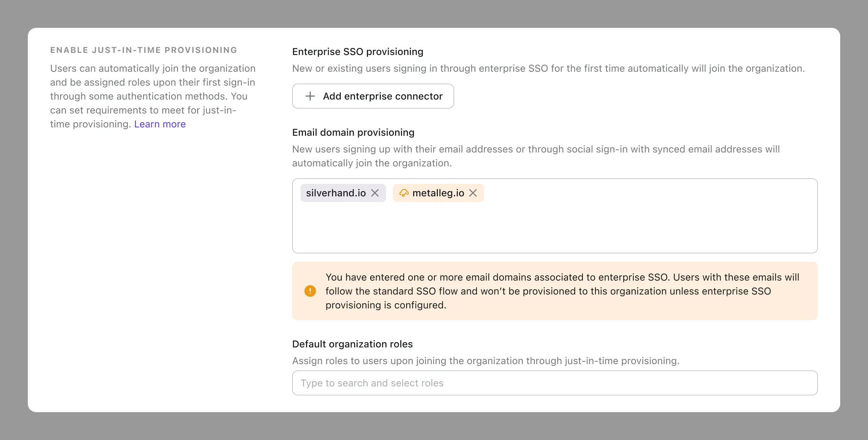
Task: Click the SSO cloud icon on metalleg.io
Action: tap(404, 193)
